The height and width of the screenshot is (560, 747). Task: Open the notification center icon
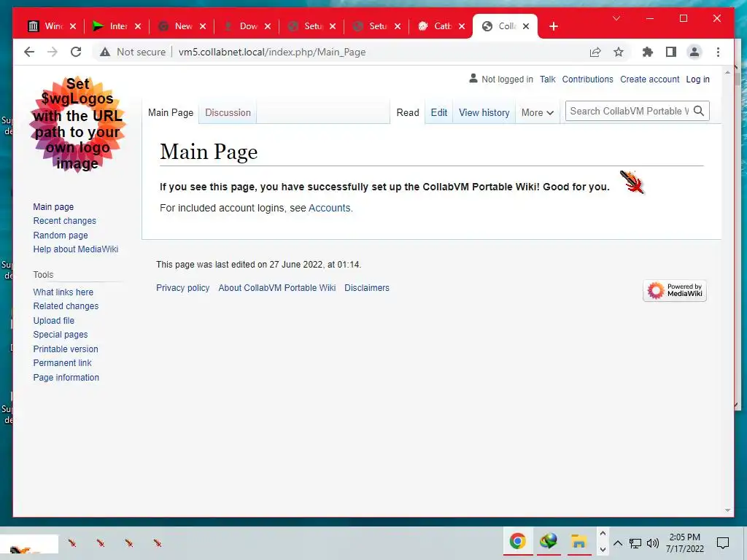[x=723, y=542]
